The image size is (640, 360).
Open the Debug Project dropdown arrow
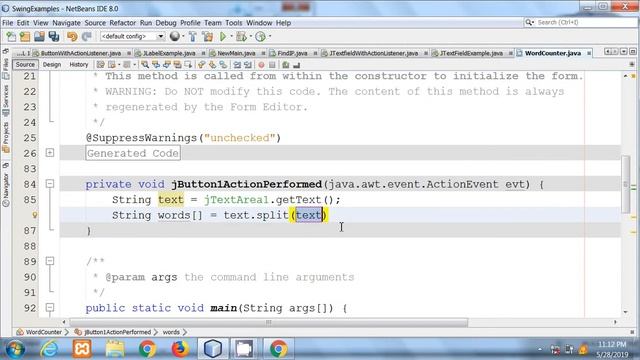pos(251,36)
